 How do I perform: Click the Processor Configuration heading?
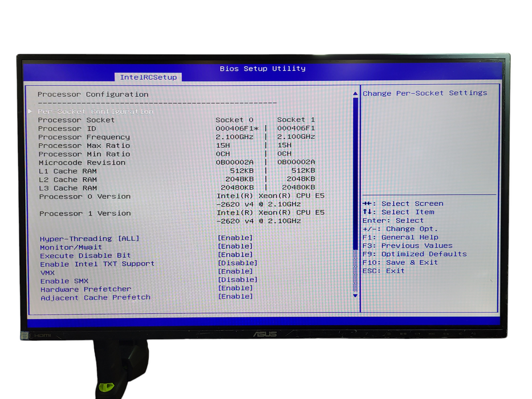(93, 94)
